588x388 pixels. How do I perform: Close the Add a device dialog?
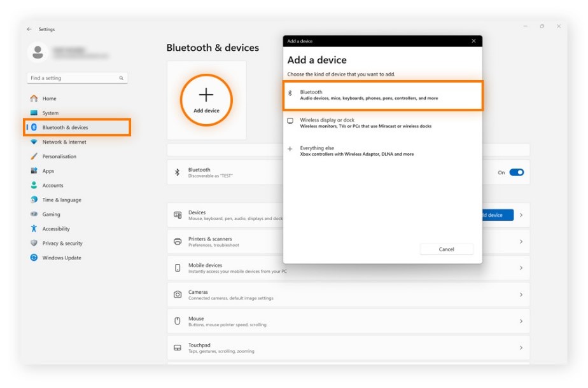[x=473, y=41]
